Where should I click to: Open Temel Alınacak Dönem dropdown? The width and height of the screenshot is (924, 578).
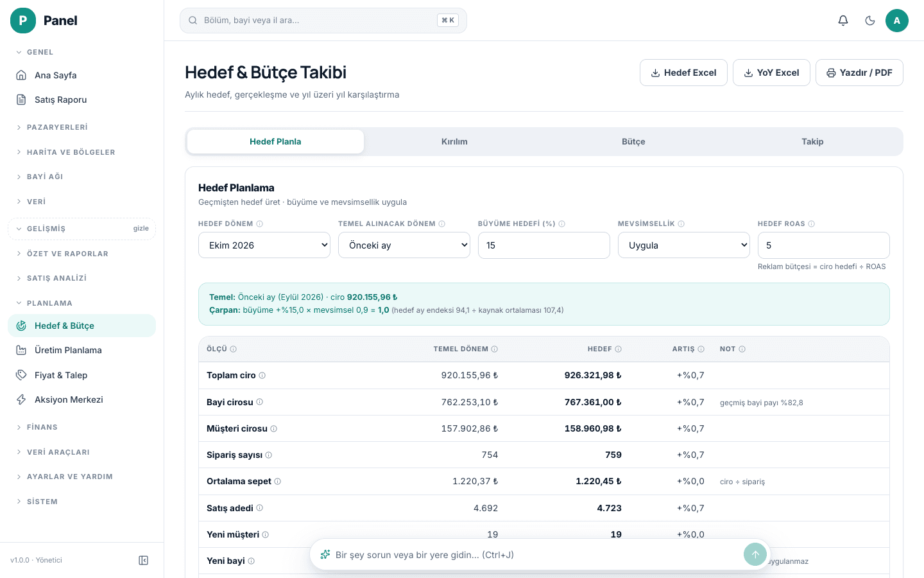[x=404, y=245]
